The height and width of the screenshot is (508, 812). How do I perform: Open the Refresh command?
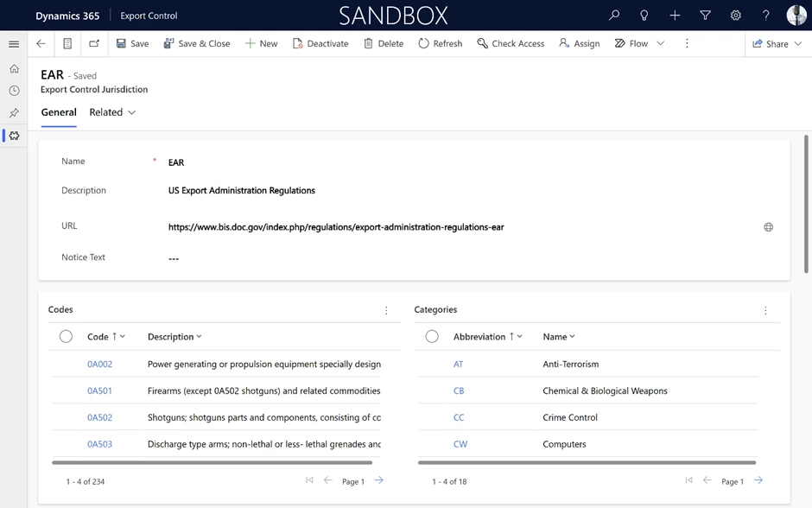[440, 43]
